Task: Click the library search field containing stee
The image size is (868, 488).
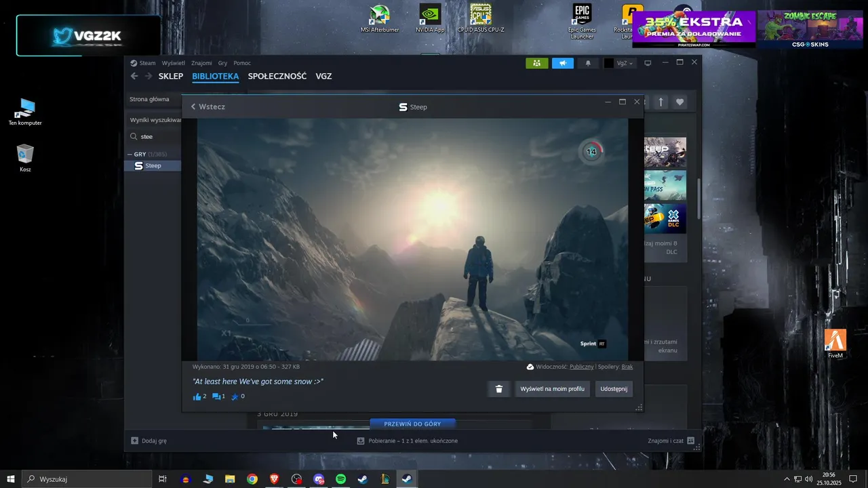Action: [x=154, y=136]
